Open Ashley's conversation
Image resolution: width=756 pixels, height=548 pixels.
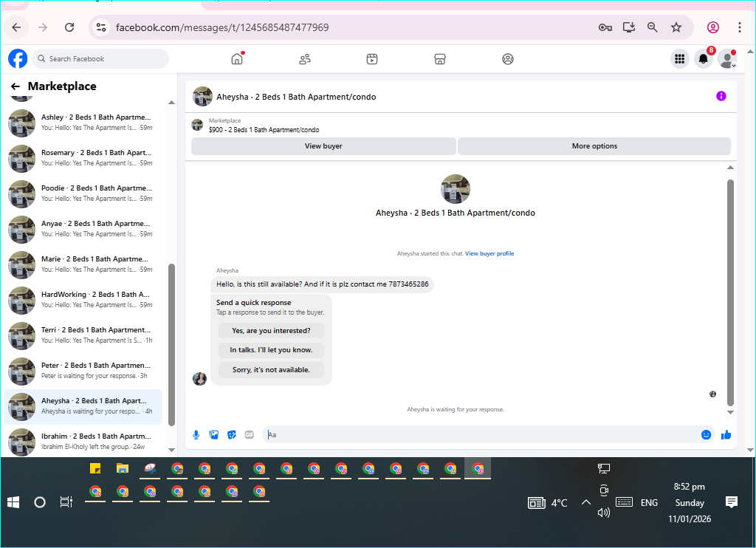(x=83, y=123)
